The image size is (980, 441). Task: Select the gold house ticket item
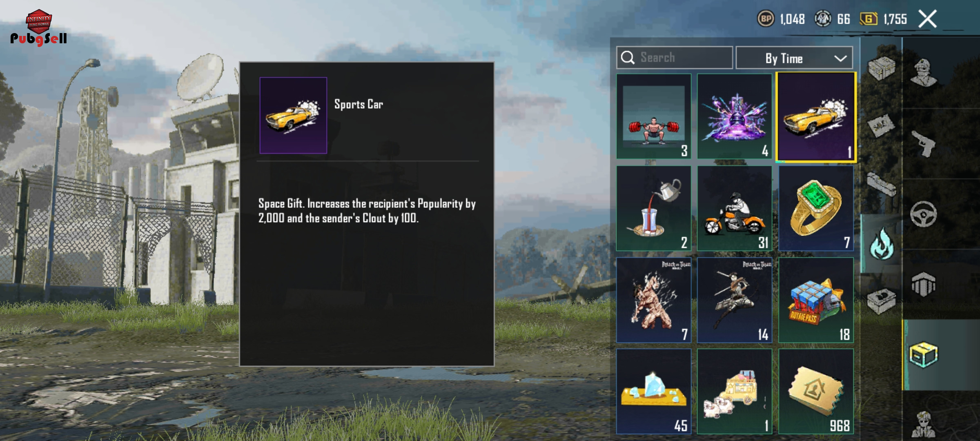(x=816, y=392)
